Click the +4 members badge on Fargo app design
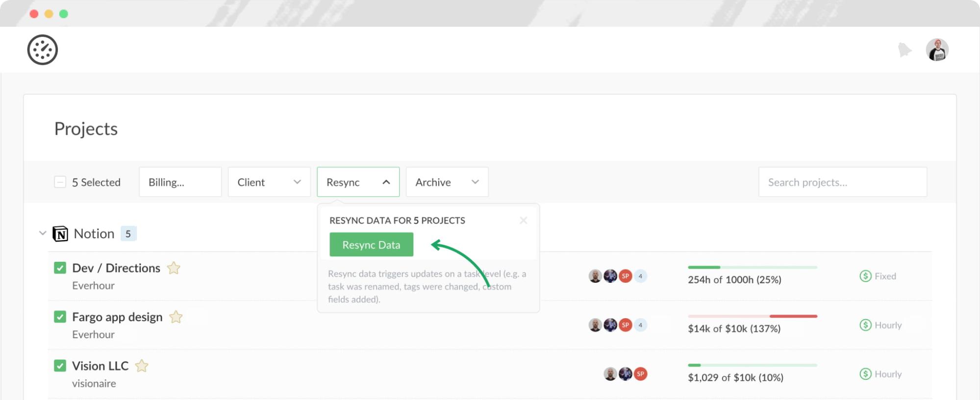 (x=640, y=325)
